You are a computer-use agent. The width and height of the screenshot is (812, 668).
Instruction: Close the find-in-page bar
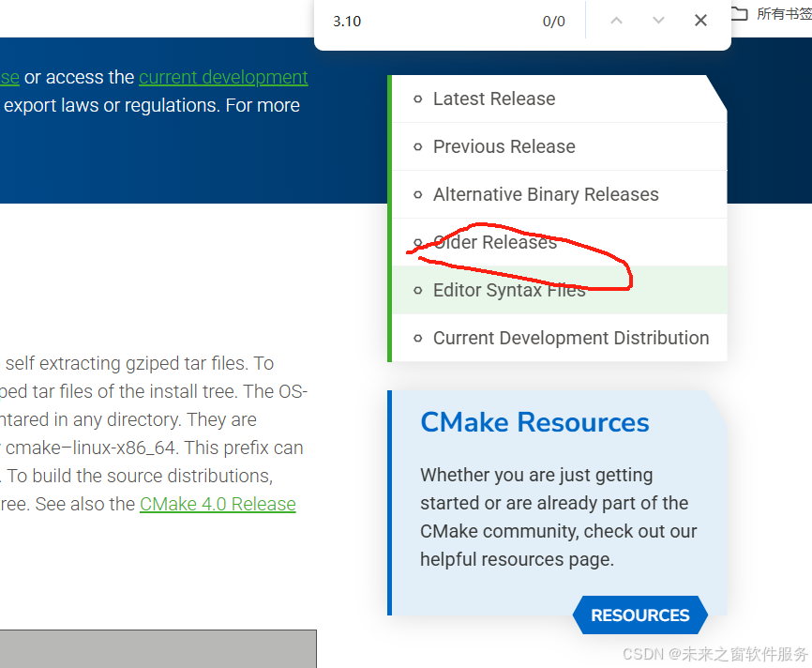(x=700, y=21)
